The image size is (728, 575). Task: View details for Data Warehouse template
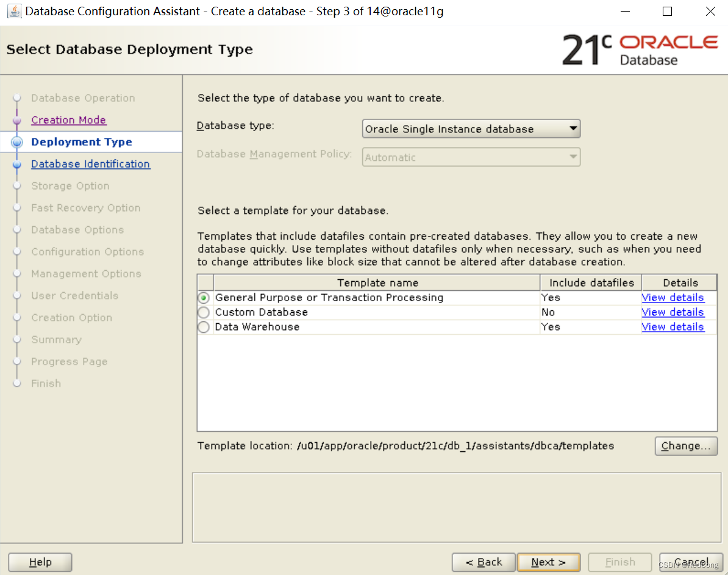point(673,327)
